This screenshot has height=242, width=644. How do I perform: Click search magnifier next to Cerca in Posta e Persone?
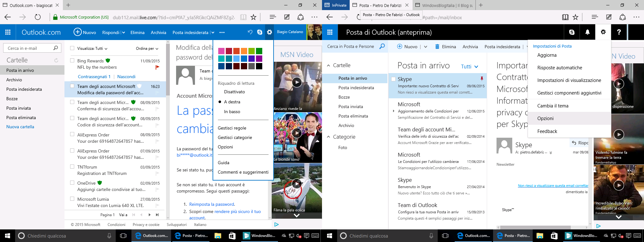pos(382,46)
